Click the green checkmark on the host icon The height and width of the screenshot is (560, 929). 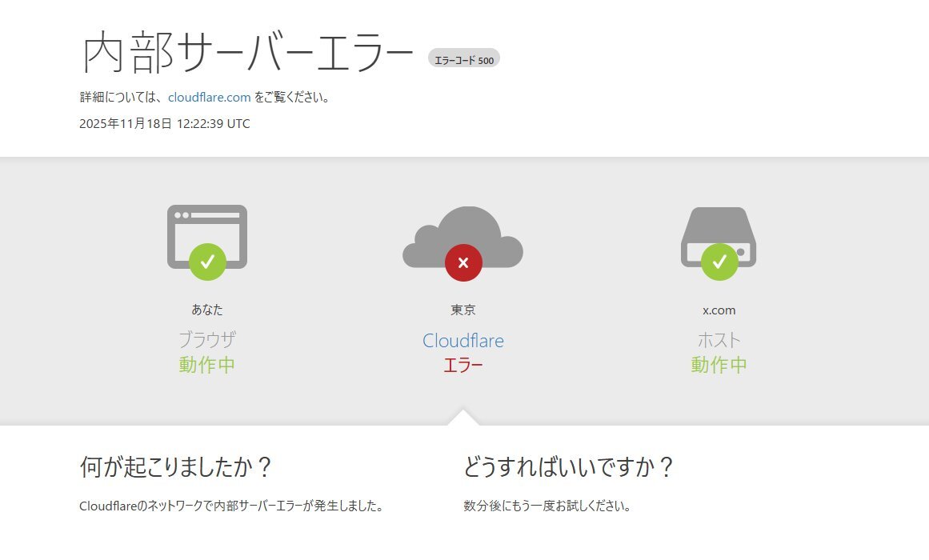[719, 259]
